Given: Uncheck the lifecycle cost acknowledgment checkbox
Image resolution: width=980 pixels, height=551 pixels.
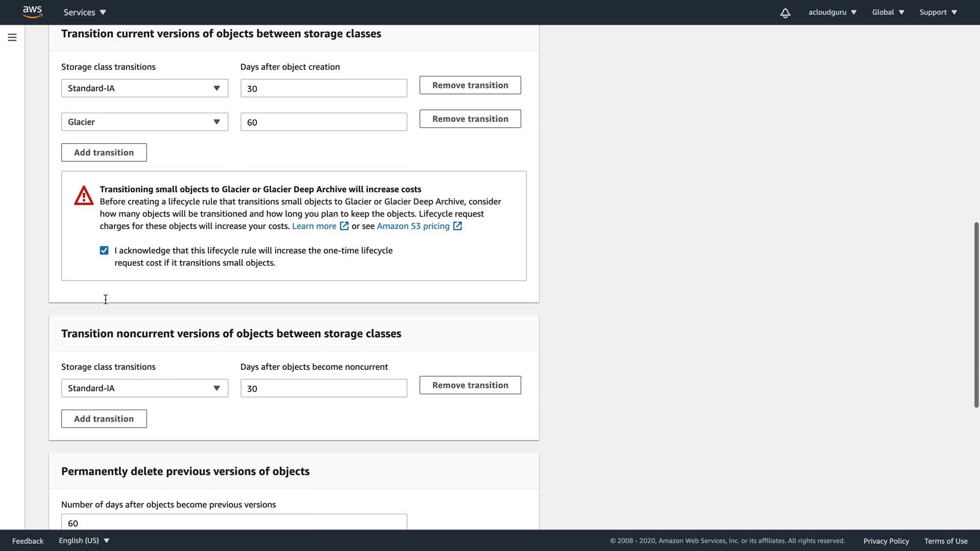Looking at the screenshot, I should pos(104,251).
